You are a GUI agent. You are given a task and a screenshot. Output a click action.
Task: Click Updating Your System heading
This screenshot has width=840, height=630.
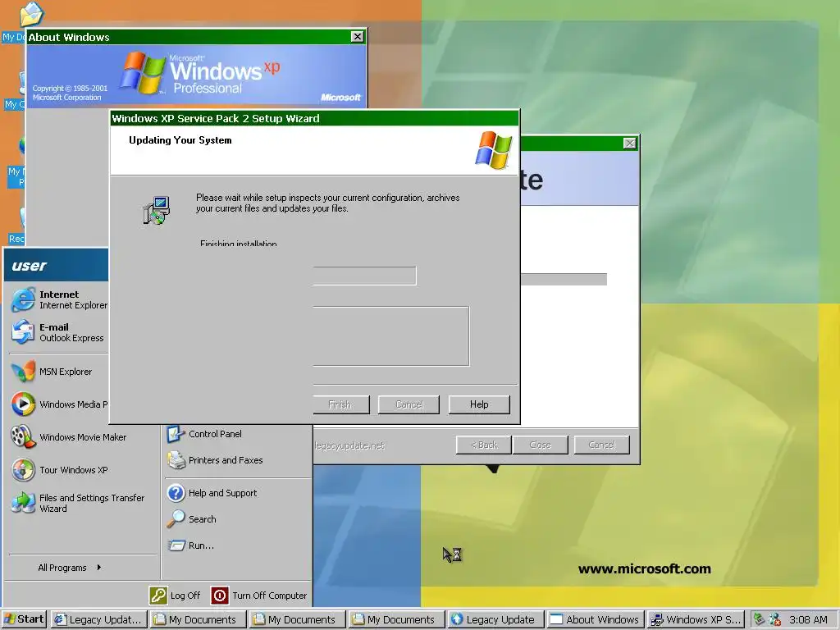click(x=180, y=140)
